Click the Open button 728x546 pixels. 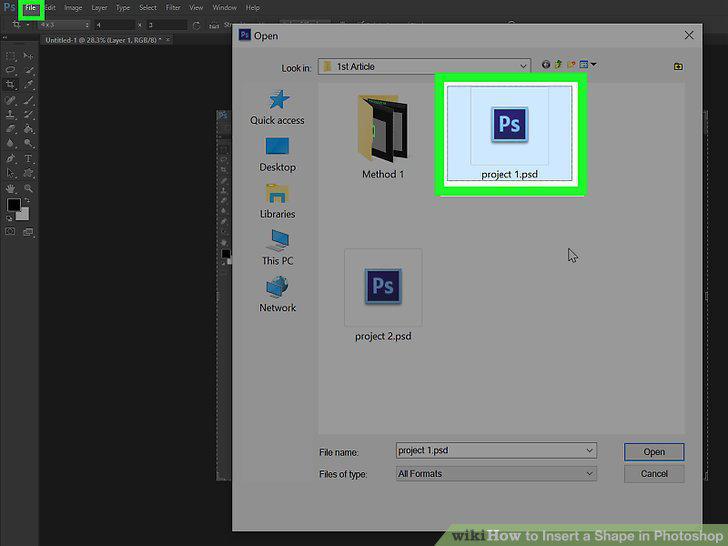pos(654,452)
